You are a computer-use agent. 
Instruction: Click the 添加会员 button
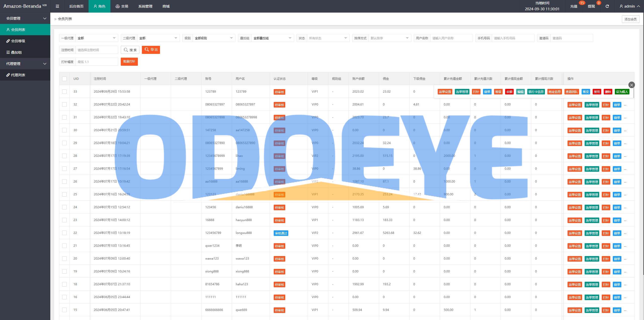pyautogui.click(x=630, y=19)
